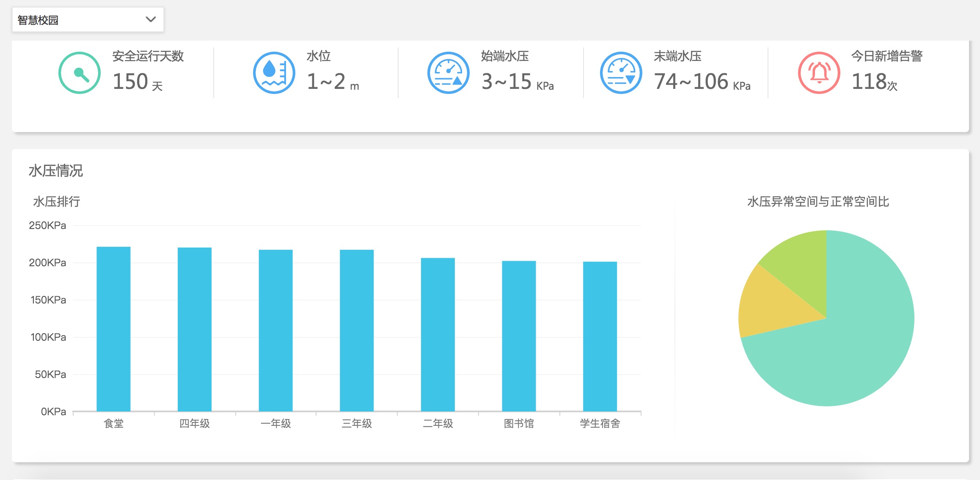
Task: Click the 二年级 bar in the chart
Action: click(438, 334)
